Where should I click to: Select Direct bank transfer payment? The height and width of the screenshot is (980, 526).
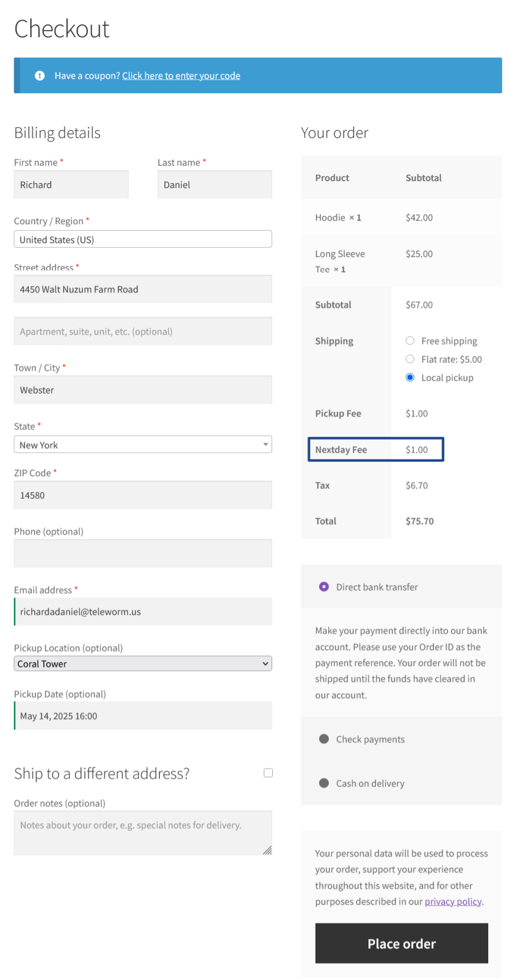[x=324, y=586]
